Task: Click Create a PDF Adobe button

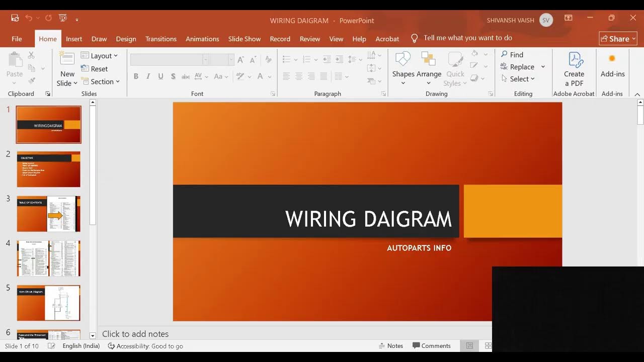Action: click(574, 69)
